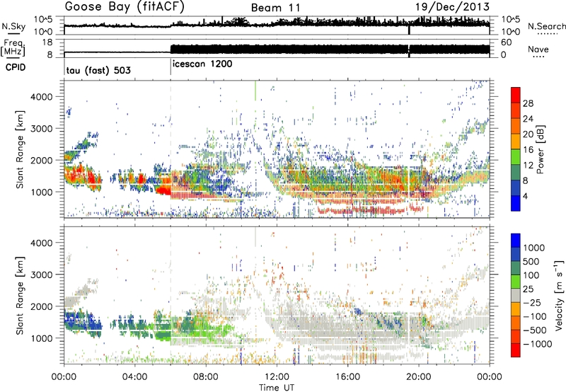Click the Power [dB] colorbar label
566x392 pixels.
[540, 149]
